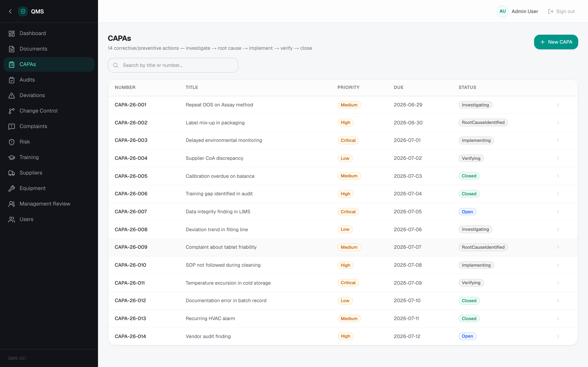Focus the Search by title or number field
The image size is (588, 367).
click(x=173, y=65)
